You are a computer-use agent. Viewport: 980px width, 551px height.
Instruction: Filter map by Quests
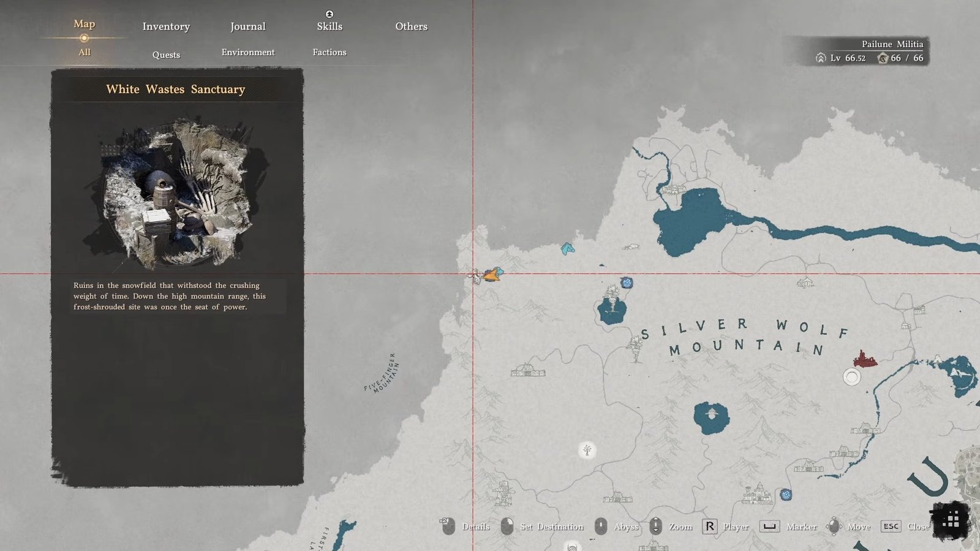pyautogui.click(x=166, y=55)
